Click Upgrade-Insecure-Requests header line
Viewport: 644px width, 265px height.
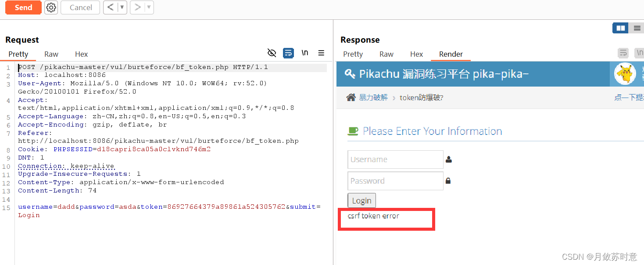[x=79, y=174]
